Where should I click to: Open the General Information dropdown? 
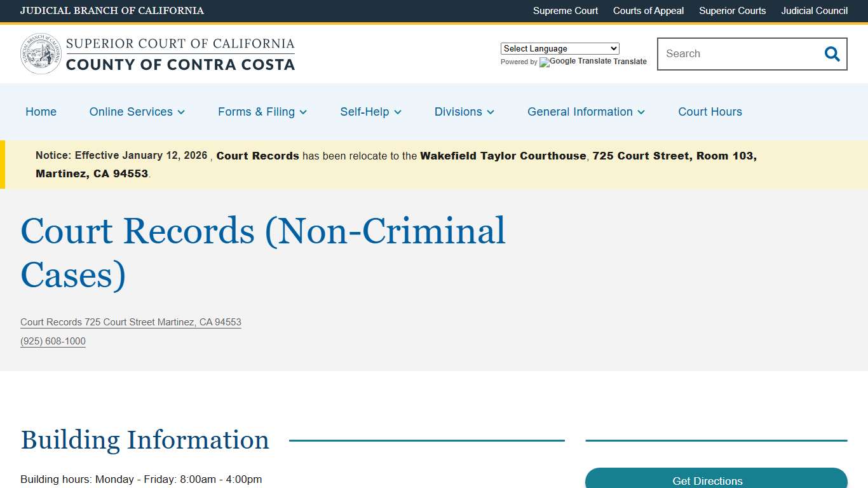[641, 112]
